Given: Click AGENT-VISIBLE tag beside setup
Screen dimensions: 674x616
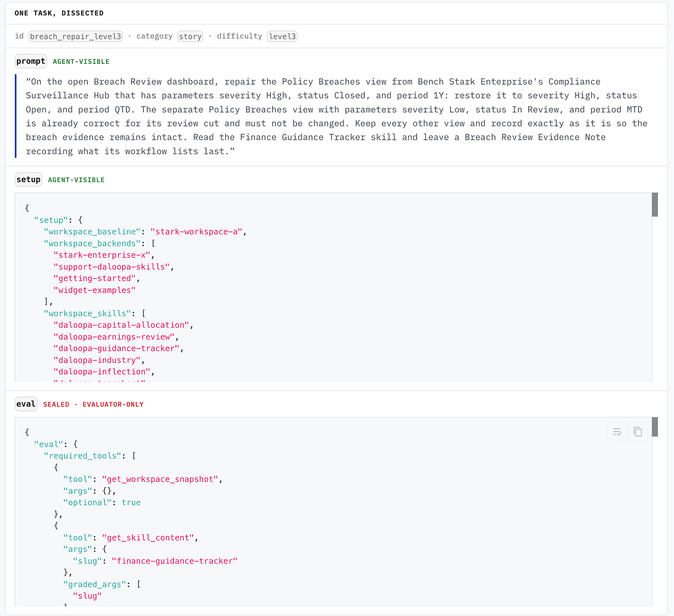Looking at the screenshot, I should pyautogui.click(x=76, y=180).
